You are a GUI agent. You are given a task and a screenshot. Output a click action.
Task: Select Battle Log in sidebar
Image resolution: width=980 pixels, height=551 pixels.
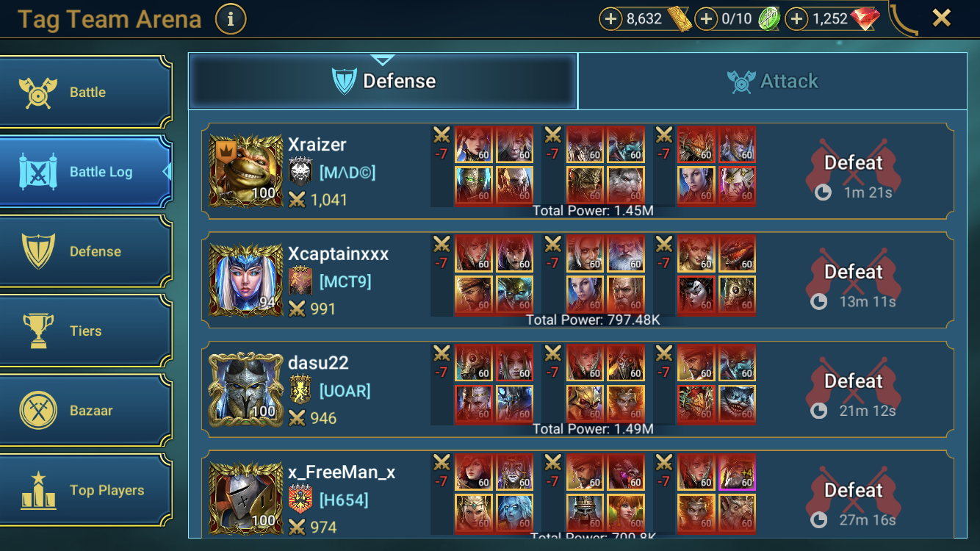click(x=85, y=172)
